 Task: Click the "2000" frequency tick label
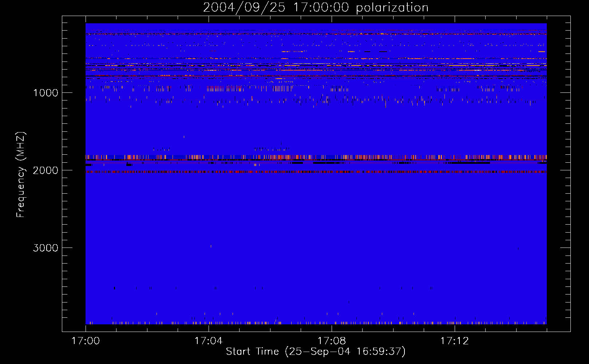[x=46, y=170]
